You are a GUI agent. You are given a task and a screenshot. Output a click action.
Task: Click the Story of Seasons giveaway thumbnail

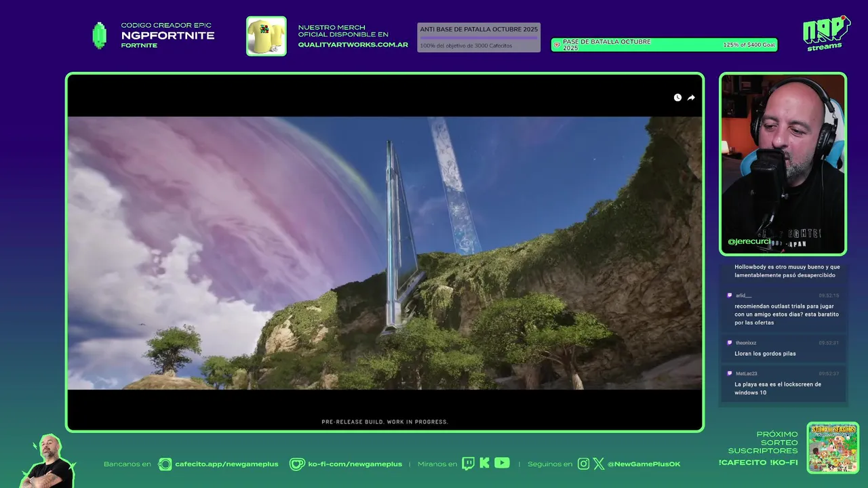[x=833, y=447]
